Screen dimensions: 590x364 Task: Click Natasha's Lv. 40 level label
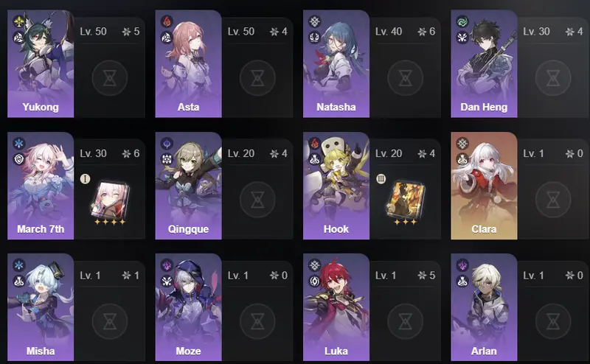coord(389,32)
